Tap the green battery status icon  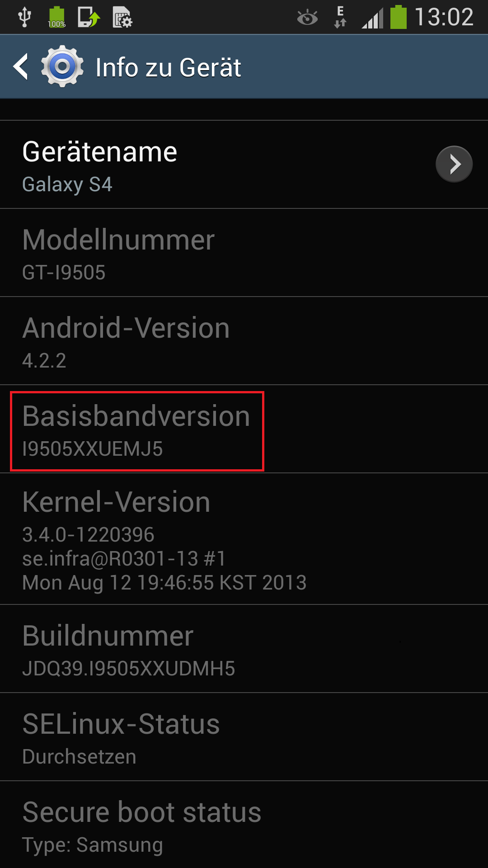click(398, 17)
